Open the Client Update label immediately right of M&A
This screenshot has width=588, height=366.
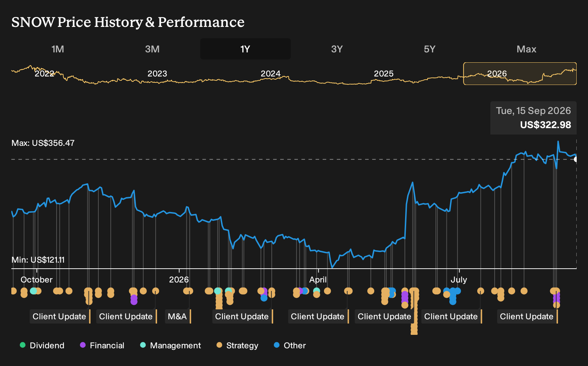click(x=243, y=316)
